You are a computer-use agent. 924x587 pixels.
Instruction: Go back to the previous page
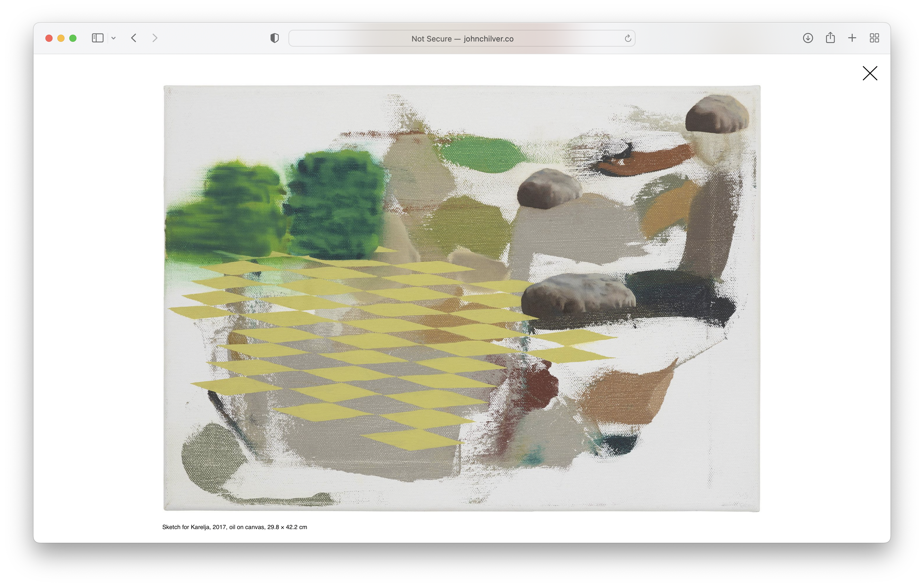click(134, 38)
